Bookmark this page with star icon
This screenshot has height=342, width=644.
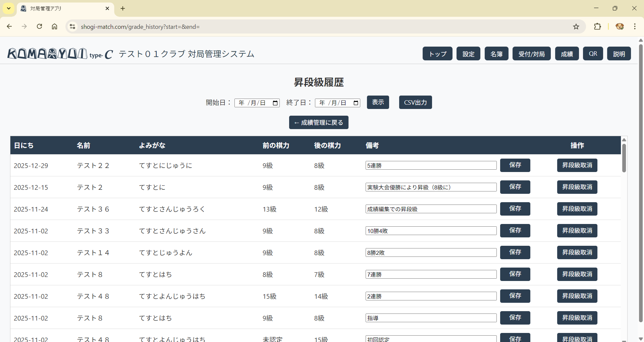(x=576, y=26)
